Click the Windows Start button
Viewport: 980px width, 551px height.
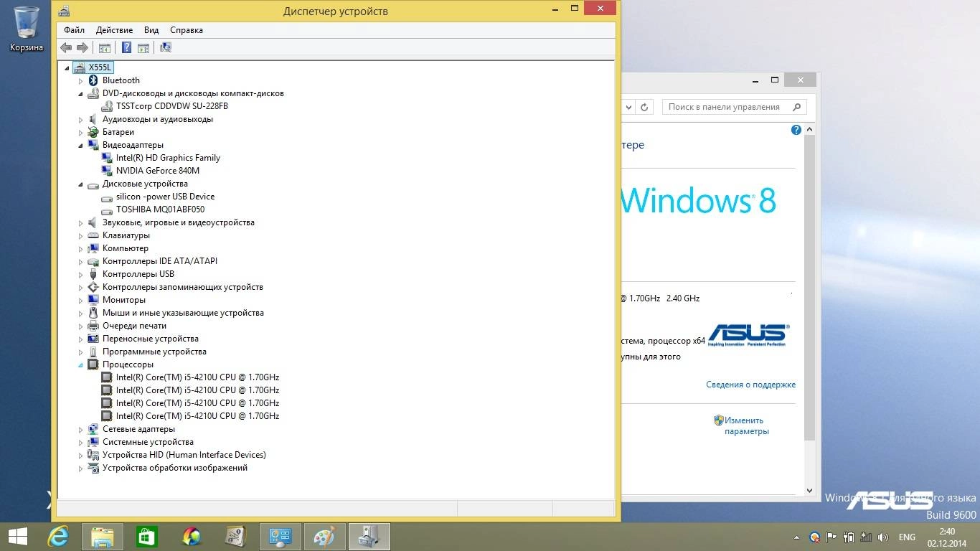[17, 537]
